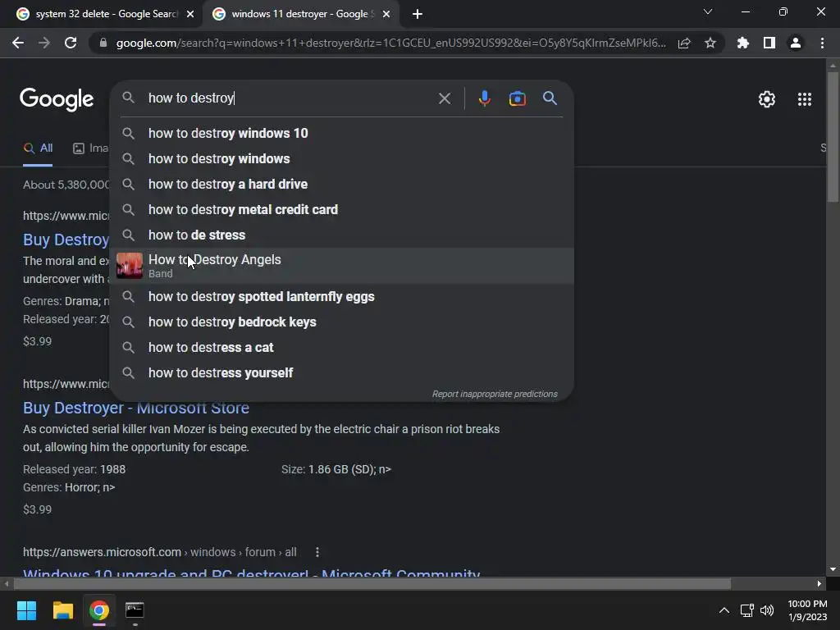The width and height of the screenshot is (840, 630).
Task: Share this page using share icon
Action: point(684,43)
